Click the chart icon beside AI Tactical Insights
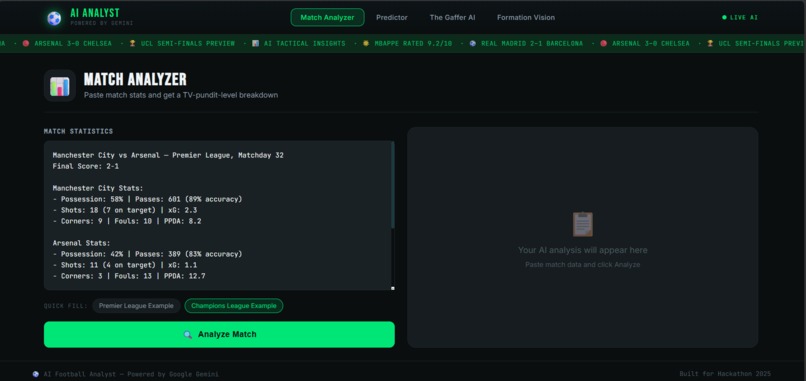The width and height of the screenshot is (806, 381). click(255, 44)
